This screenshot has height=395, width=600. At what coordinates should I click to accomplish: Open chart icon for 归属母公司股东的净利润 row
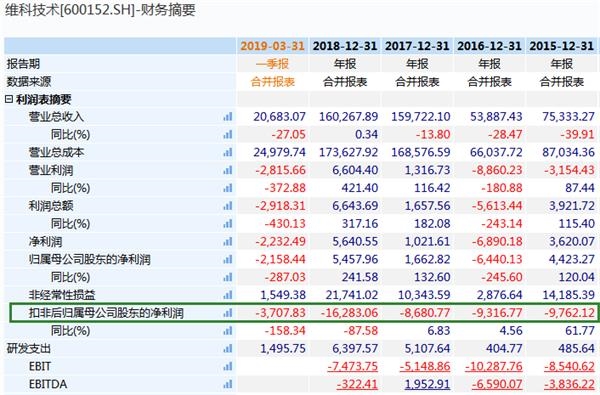coord(228,260)
